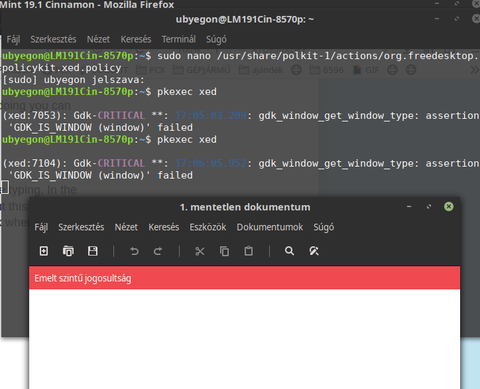Click inside the xed text editing area

click(244, 339)
